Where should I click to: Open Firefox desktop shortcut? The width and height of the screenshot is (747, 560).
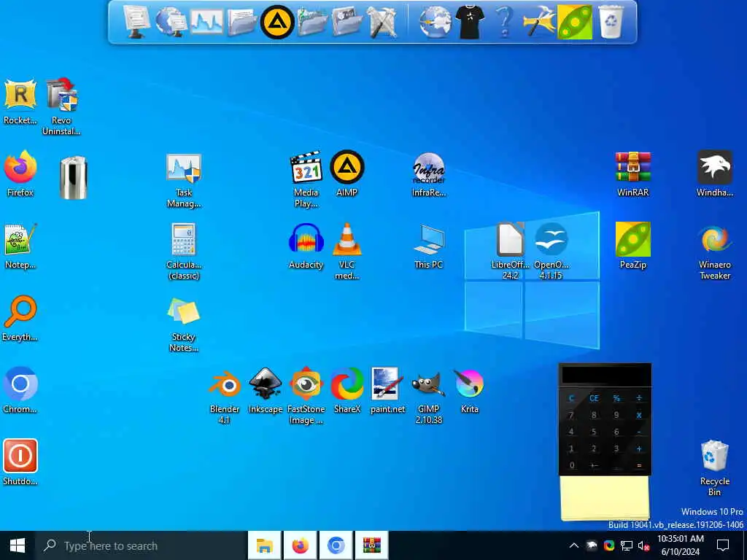tap(20, 174)
